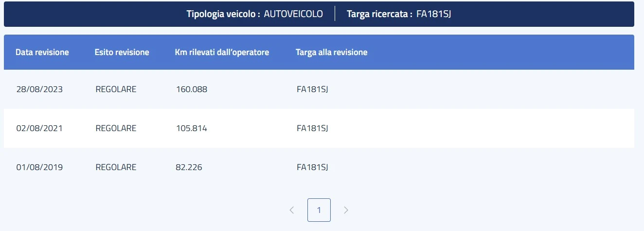This screenshot has height=231, width=644.
Task: Go to the previous results page
Action: [x=292, y=210]
